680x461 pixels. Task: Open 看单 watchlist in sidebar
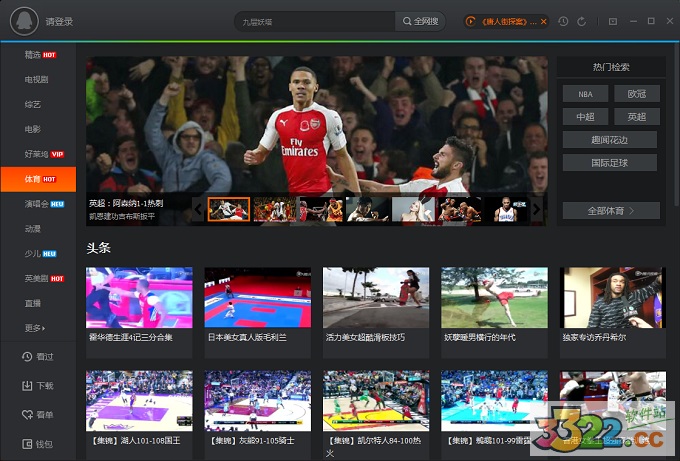[x=38, y=414]
